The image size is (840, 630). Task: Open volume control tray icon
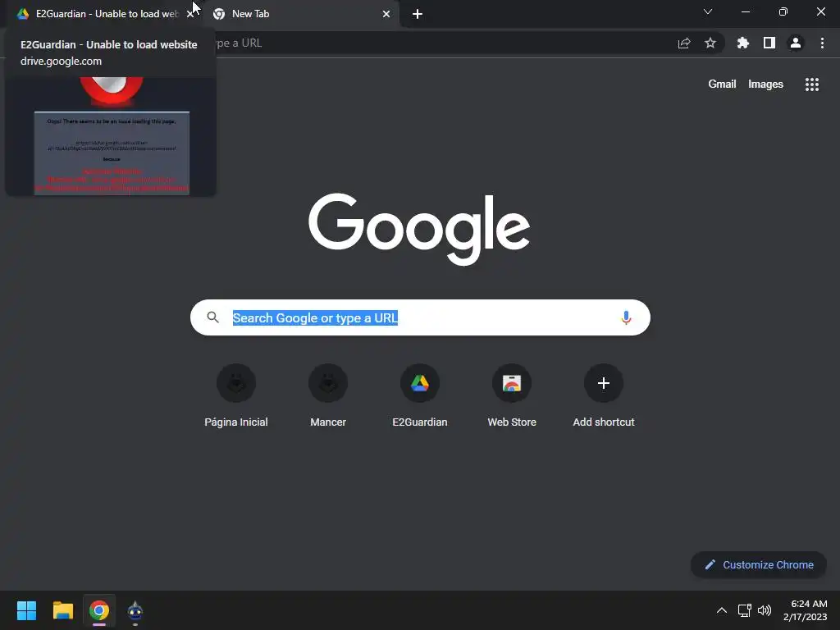click(x=765, y=610)
